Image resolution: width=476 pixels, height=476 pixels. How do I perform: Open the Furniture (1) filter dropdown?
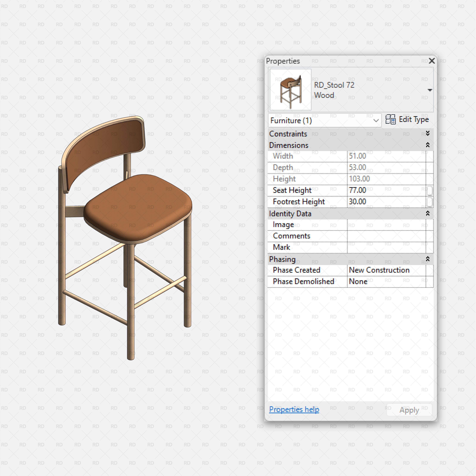(375, 120)
